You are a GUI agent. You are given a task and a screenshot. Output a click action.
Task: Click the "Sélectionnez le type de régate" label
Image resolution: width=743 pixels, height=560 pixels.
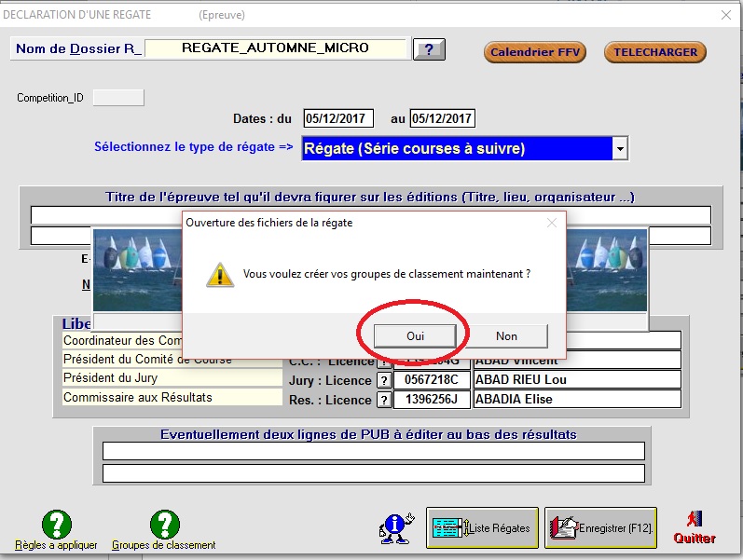[193, 147]
